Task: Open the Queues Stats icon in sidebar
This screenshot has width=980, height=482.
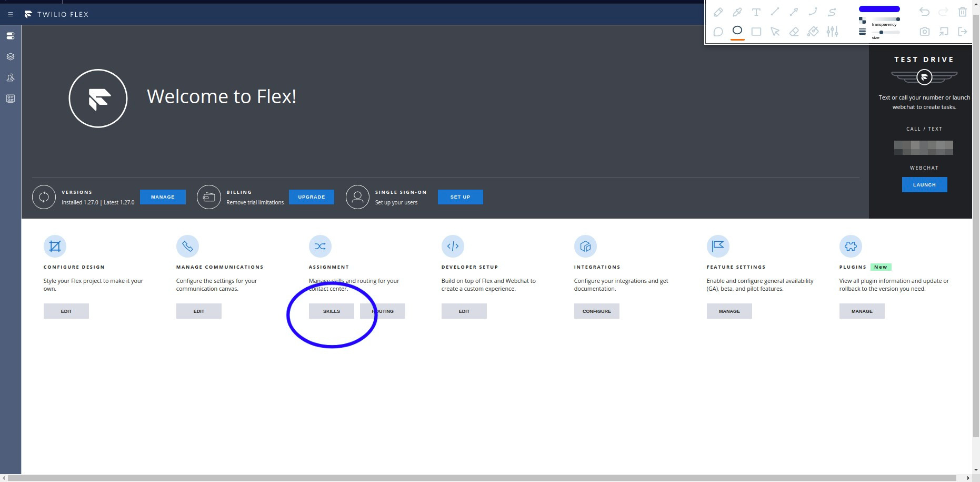Action: tap(11, 99)
